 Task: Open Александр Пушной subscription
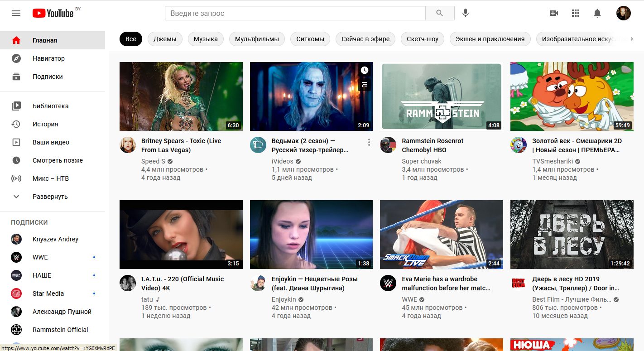(53, 312)
